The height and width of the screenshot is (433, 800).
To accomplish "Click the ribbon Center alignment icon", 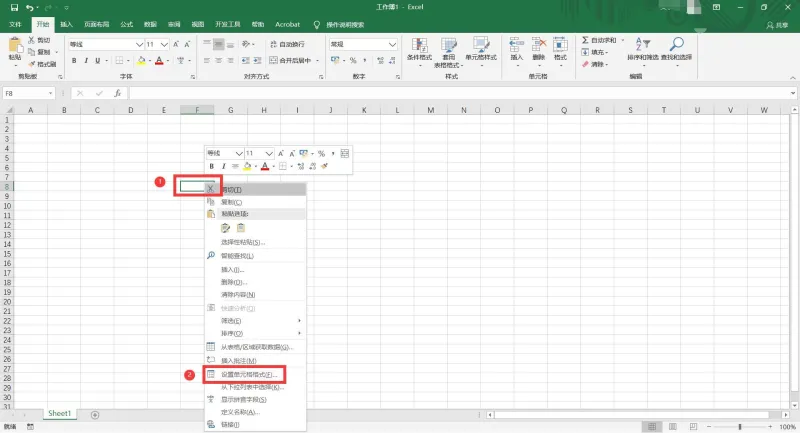I will coord(218,61).
